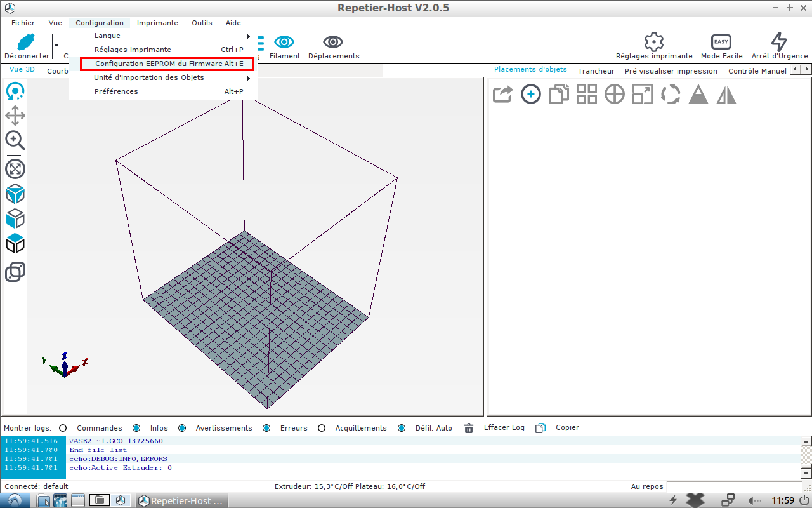
Task: Switch to Trancheur tab
Action: pos(596,71)
